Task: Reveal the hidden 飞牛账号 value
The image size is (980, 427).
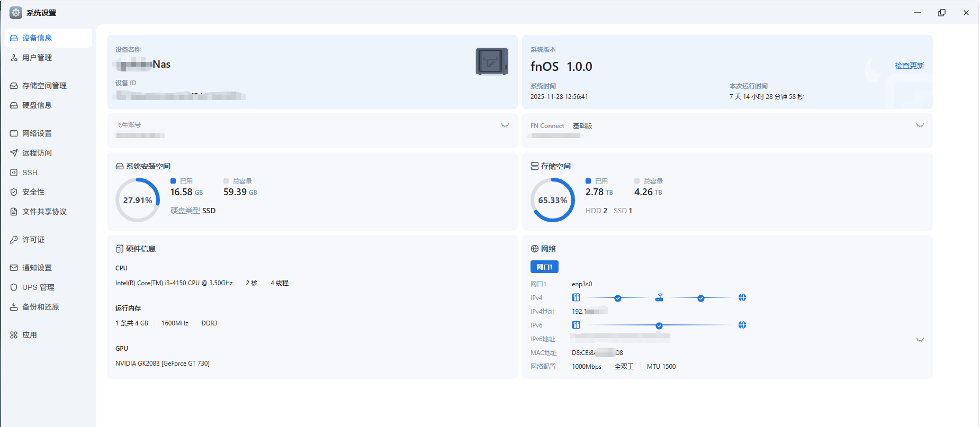Action: [x=505, y=125]
